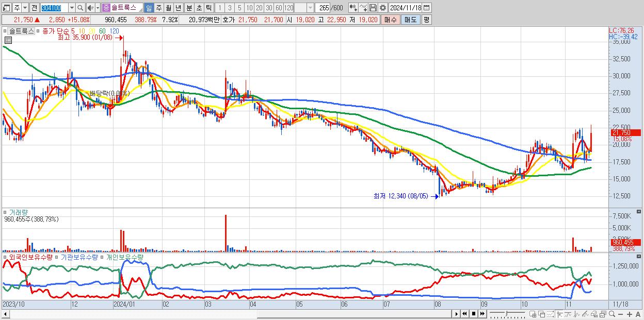Click the add chart area grid icon
The width and height of the screenshot is (644, 320).
[533, 314]
